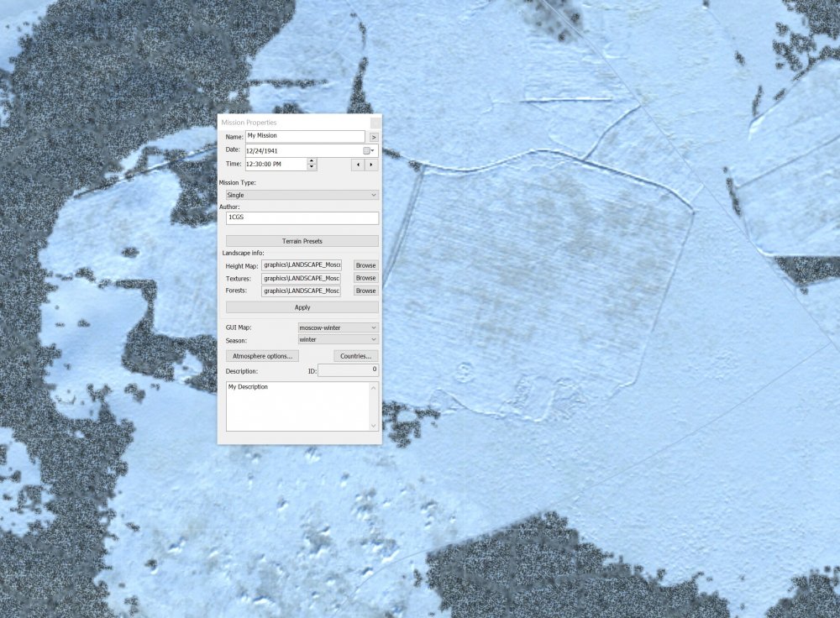Click the right arrow button next to Time
The width and height of the screenshot is (840, 618).
(371, 165)
